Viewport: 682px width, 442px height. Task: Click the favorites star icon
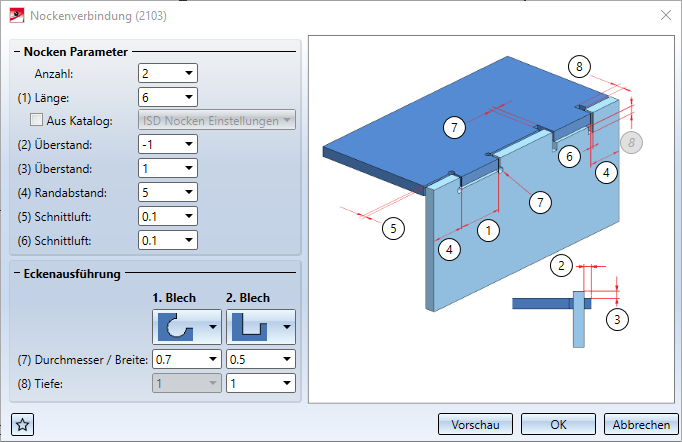coord(23,424)
